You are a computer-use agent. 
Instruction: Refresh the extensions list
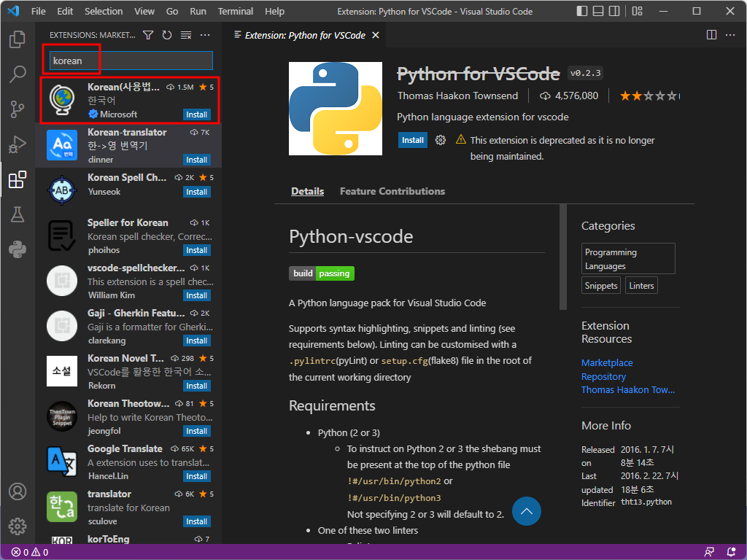point(167,35)
